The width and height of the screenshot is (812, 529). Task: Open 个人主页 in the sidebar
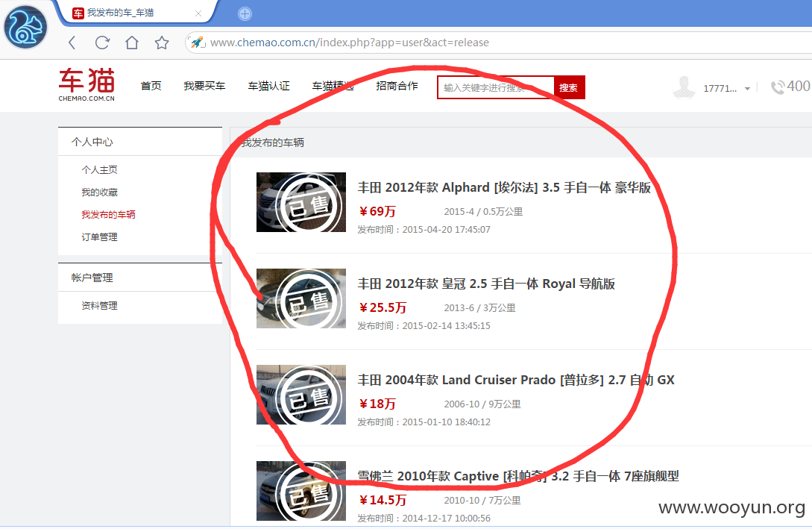point(99,170)
